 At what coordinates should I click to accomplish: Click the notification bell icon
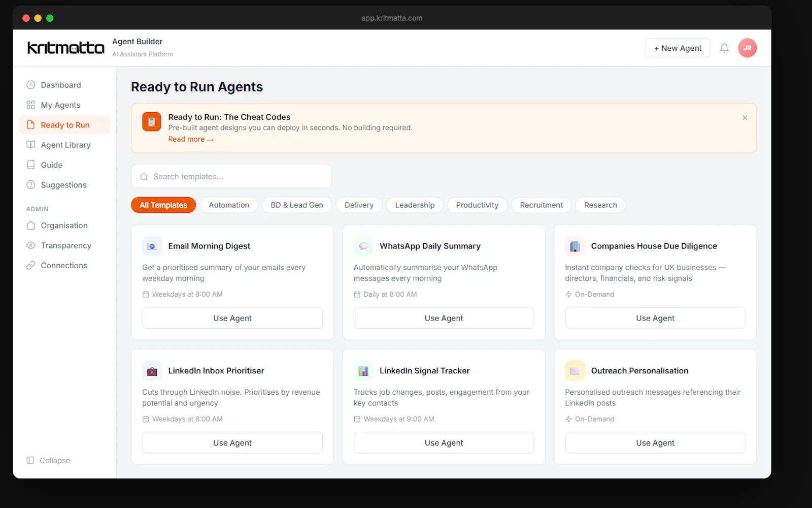[724, 48]
